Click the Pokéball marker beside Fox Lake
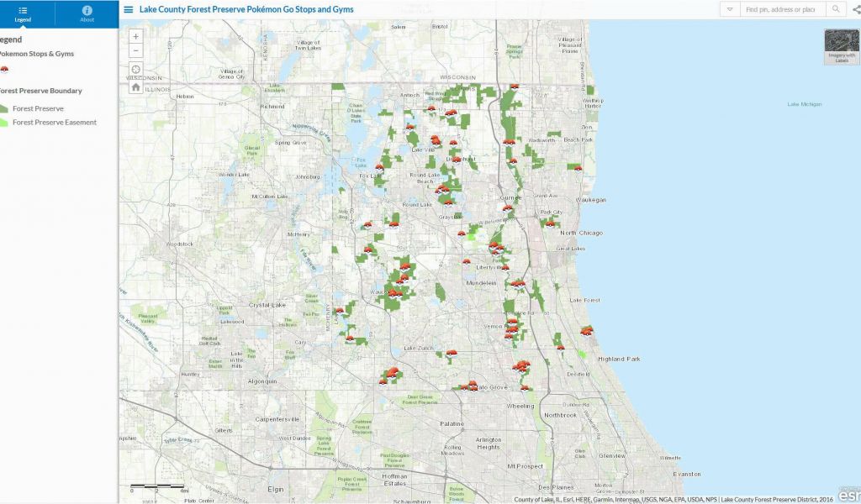The height and width of the screenshot is (504, 861). [x=379, y=167]
